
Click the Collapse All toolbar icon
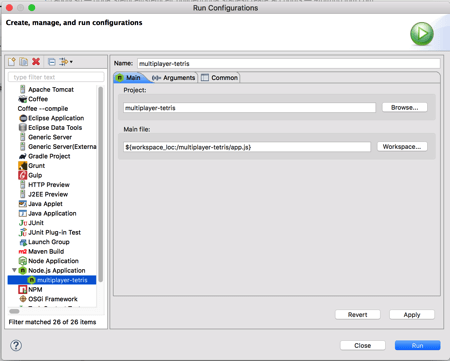52,62
